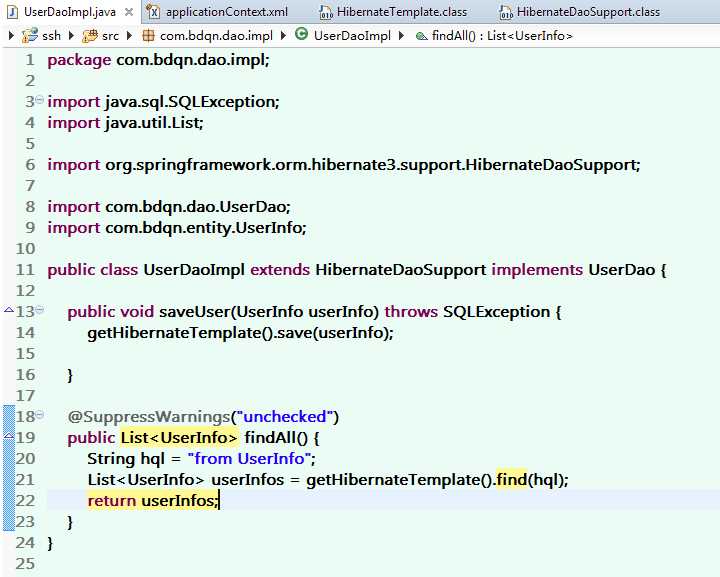This screenshot has height=577, width=720.
Task: Open the HibernateTemplate.class tab
Action: point(402,12)
